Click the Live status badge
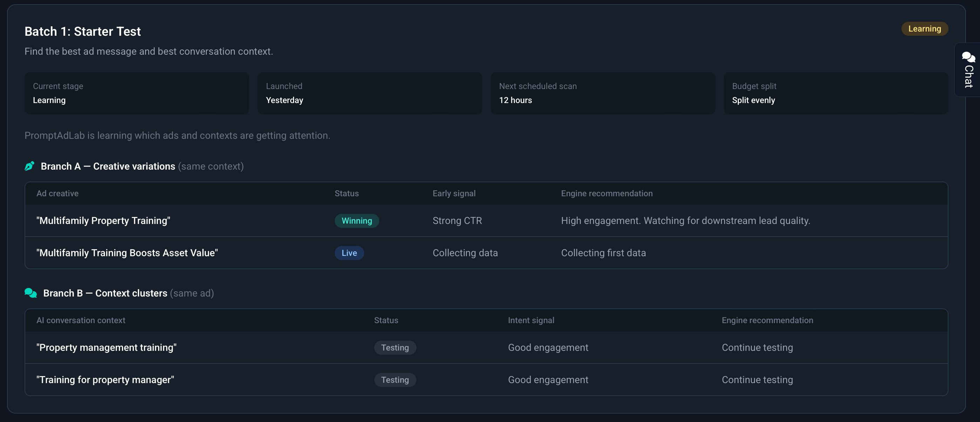Image resolution: width=980 pixels, height=422 pixels. pos(349,253)
